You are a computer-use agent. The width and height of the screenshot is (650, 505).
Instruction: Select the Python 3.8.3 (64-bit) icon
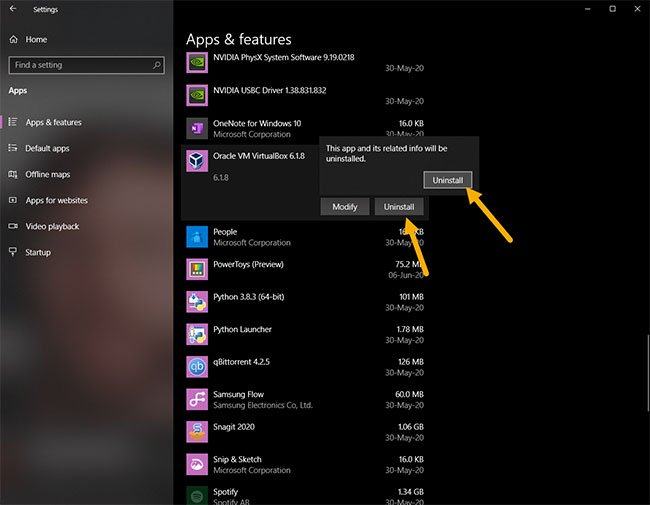click(197, 301)
